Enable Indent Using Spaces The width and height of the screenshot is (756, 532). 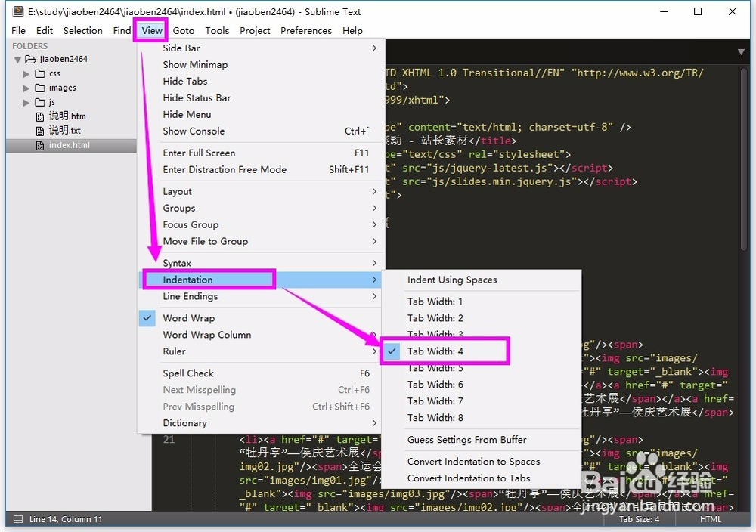pos(451,280)
